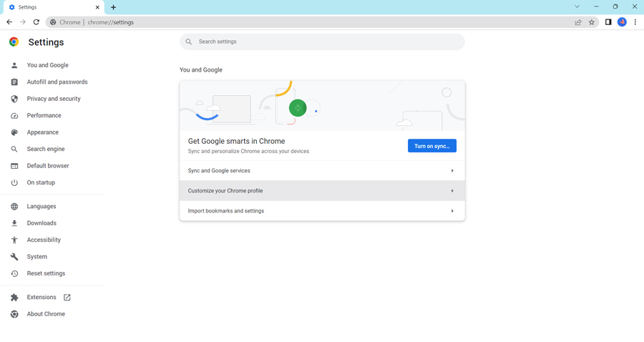Click the Accessibility figure icon

click(14, 240)
